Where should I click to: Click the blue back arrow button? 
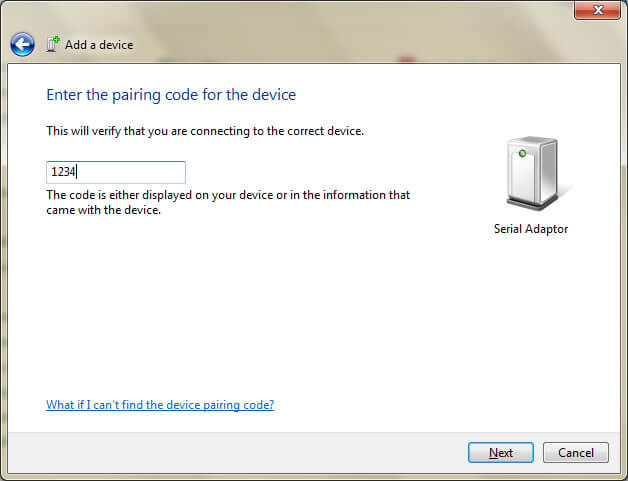coord(22,44)
